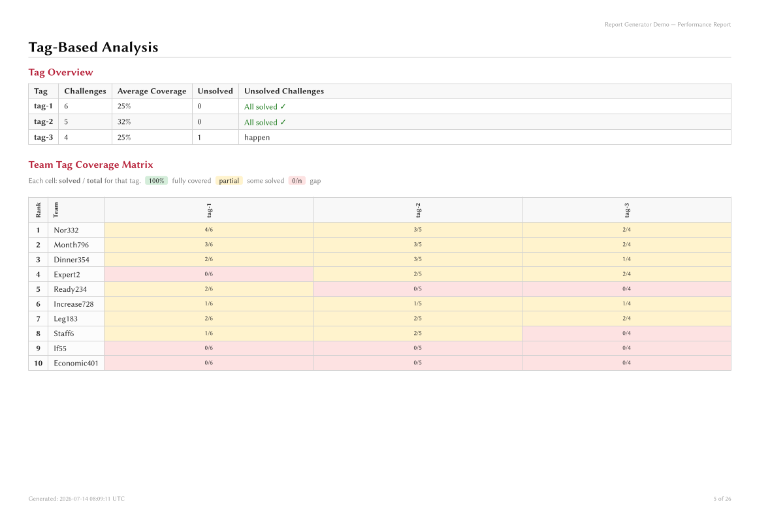Screen dimensions: 770x532
Task: Select team Increase728 in the matrix
Action: (74, 304)
